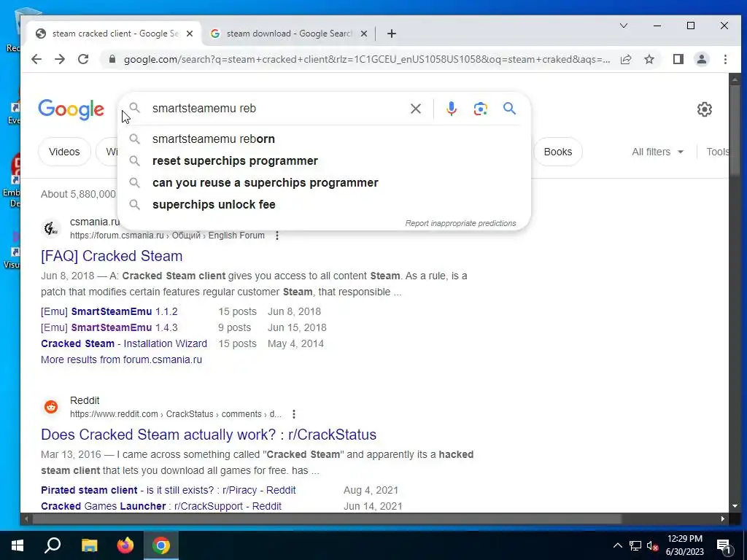
Task: Close the 'steam download' tab
Action: pyautogui.click(x=363, y=34)
